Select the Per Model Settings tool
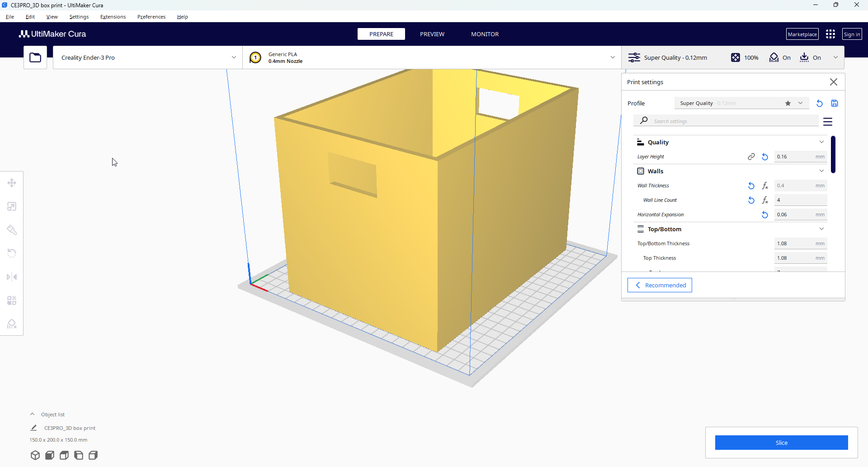The width and height of the screenshot is (868, 467). click(12, 300)
